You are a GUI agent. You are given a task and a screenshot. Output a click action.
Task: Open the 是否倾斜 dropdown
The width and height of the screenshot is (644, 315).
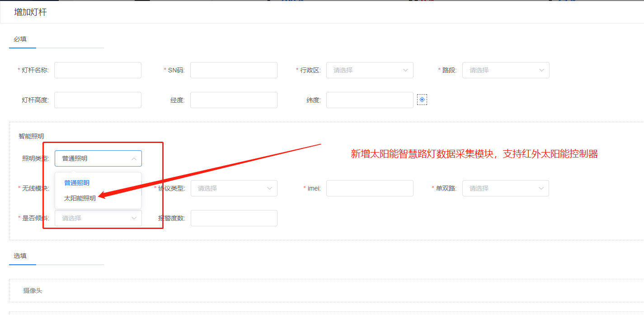98,218
